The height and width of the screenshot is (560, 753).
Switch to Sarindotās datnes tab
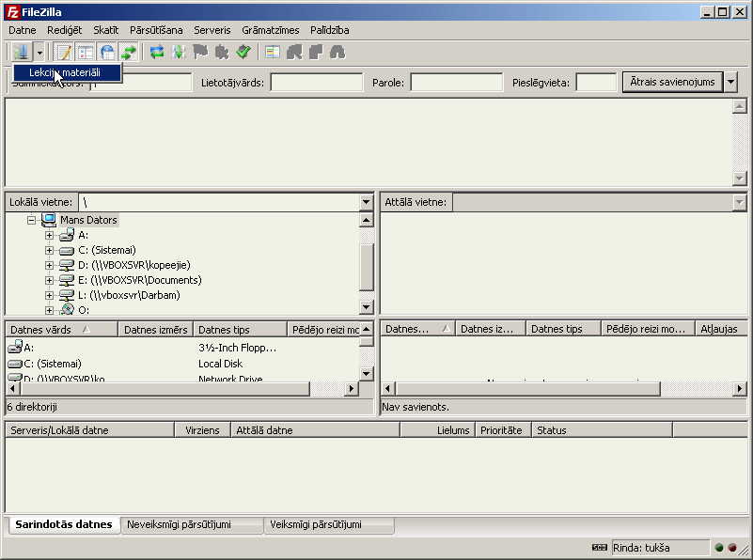(x=64, y=524)
